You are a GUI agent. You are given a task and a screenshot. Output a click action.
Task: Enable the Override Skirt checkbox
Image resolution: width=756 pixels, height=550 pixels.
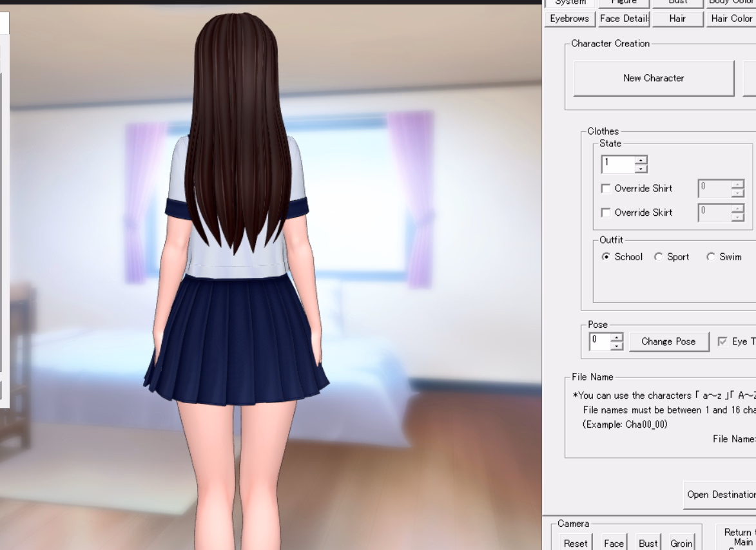point(606,213)
